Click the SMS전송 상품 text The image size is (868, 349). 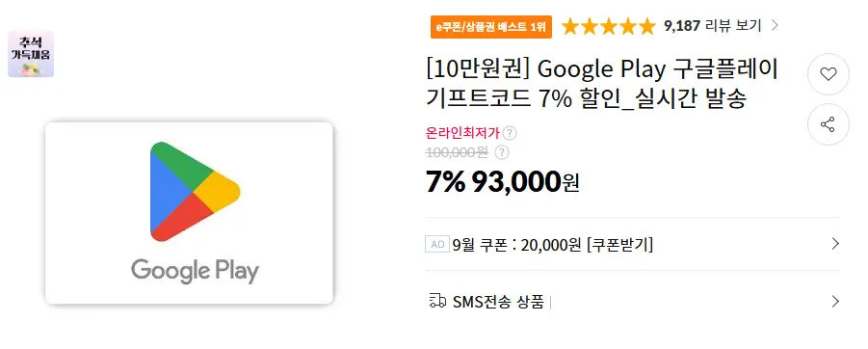coord(498,302)
